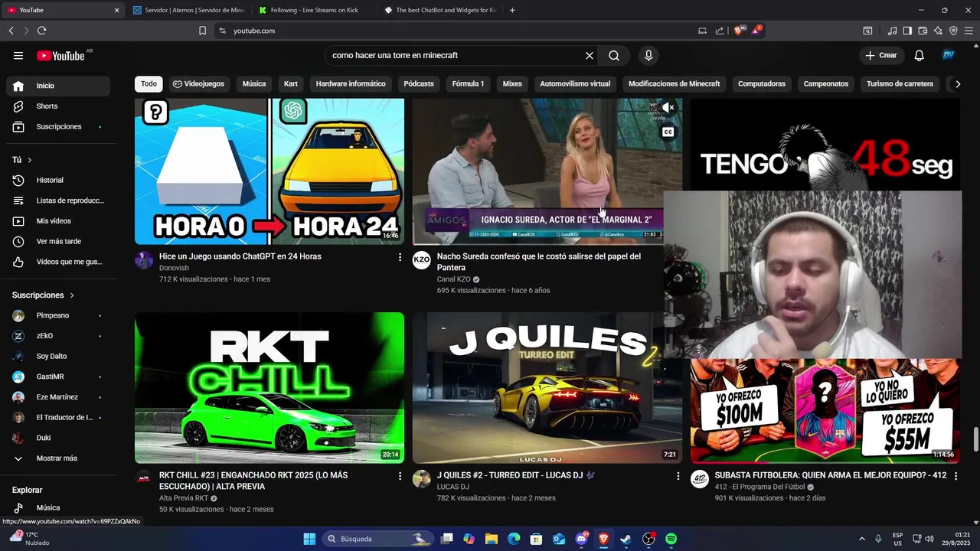Open Brave VPN shield icon
The height and width of the screenshot is (551, 980).
click(x=953, y=31)
